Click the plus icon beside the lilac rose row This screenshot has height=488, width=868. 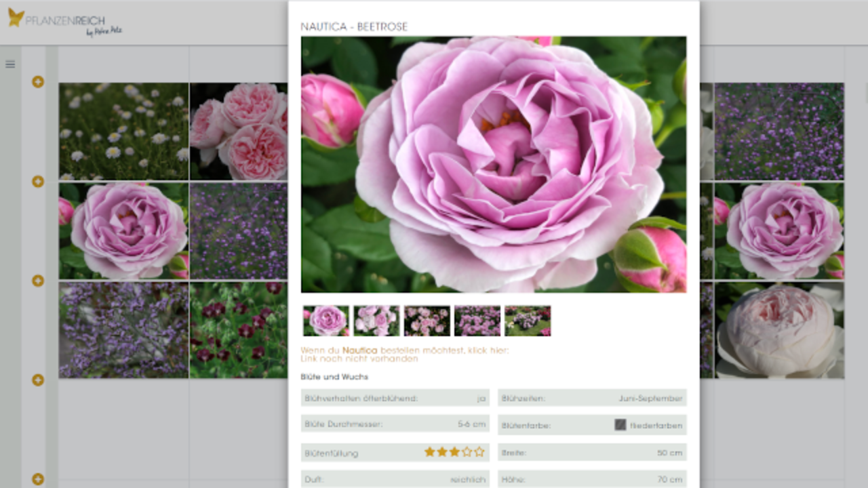(x=38, y=182)
